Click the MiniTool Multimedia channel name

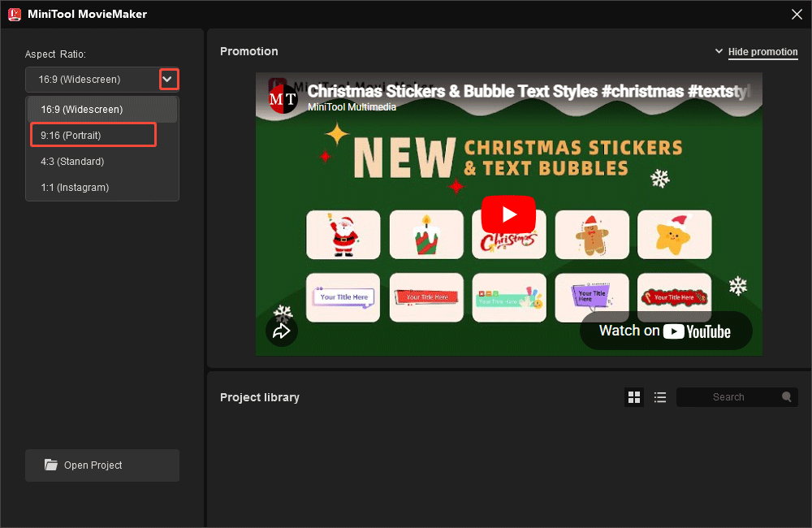click(x=352, y=107)
